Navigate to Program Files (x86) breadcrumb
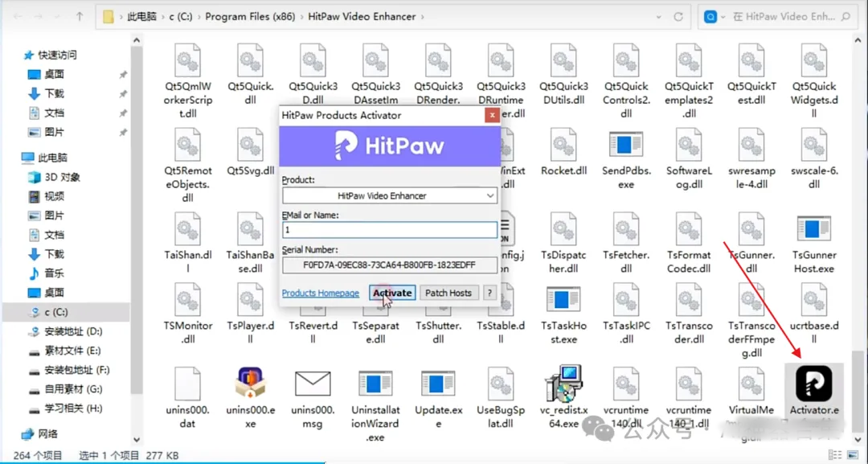The image size is (868, 464). 250,17
